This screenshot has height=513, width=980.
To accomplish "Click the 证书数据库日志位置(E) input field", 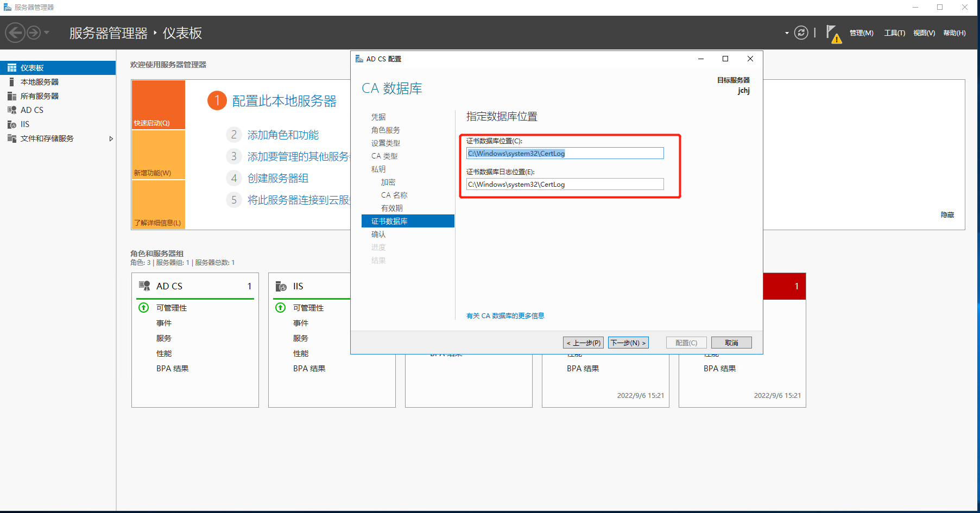I will [x=565, y=185].
